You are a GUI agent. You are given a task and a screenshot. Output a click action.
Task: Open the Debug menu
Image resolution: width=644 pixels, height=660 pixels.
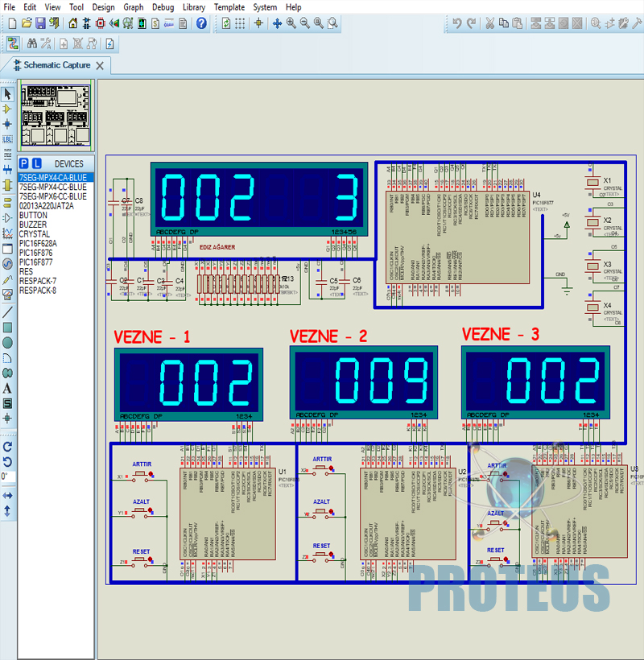click(163, 6)
